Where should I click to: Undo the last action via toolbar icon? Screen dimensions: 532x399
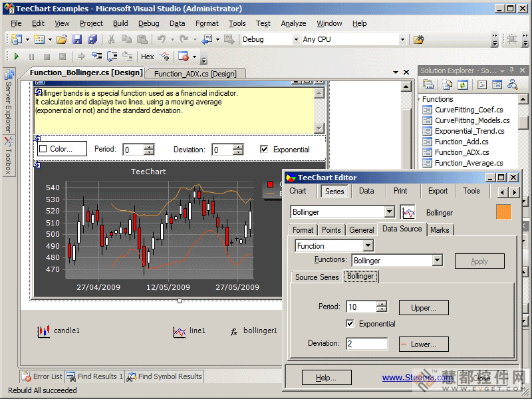tap(162, 39)
